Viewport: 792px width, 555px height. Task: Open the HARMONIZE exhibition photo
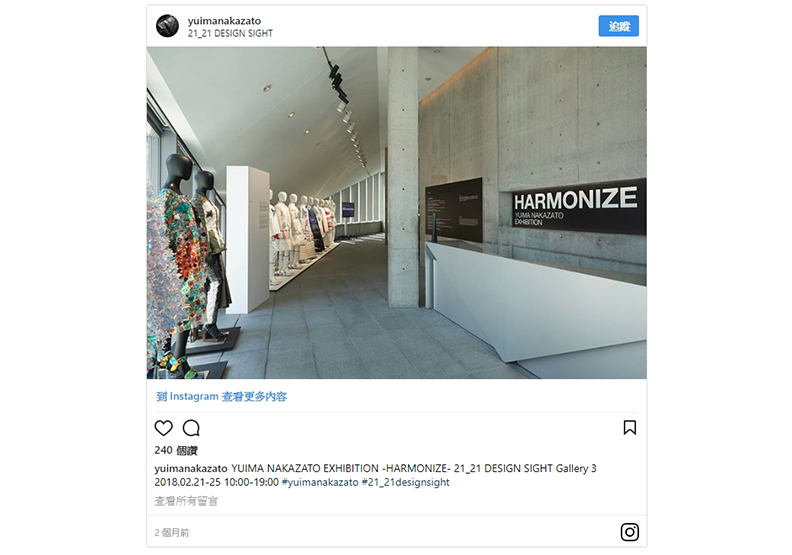(x=397, y=213)
